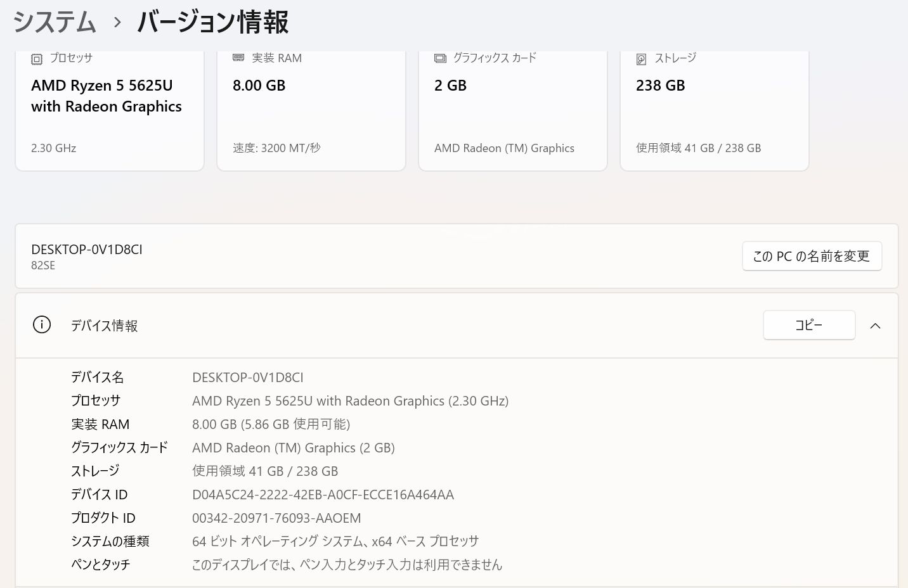Click DESKTOP-0V1D8CI device name value

[248, 378]
